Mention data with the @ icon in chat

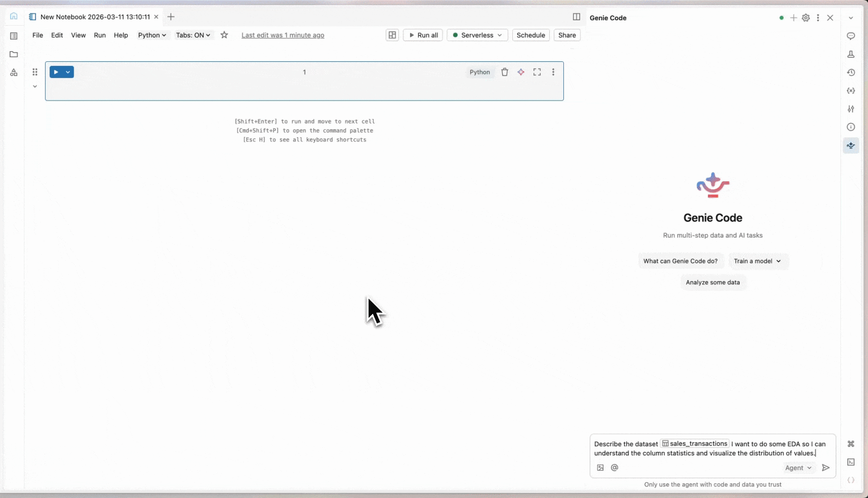point(615,468)
